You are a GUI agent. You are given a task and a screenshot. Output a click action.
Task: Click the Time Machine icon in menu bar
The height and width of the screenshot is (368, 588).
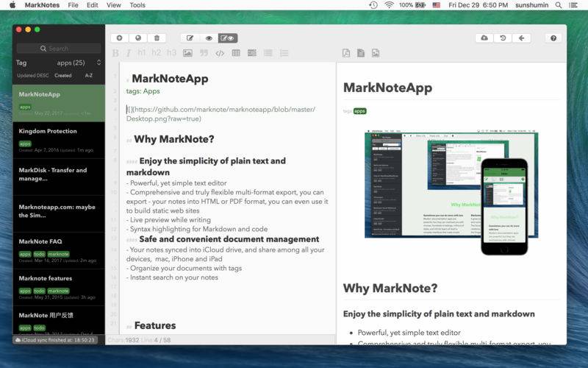(x=373, y=5)
